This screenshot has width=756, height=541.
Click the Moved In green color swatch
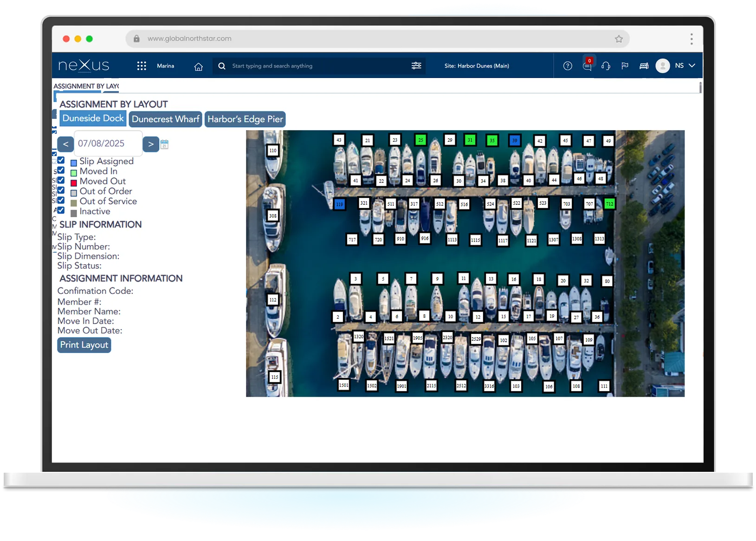[x=73, y=171]
